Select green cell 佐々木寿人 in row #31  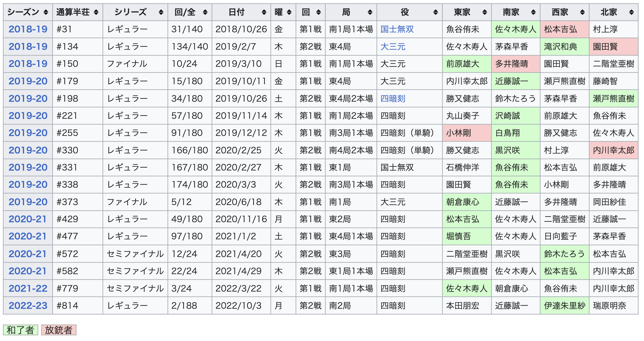516,29
